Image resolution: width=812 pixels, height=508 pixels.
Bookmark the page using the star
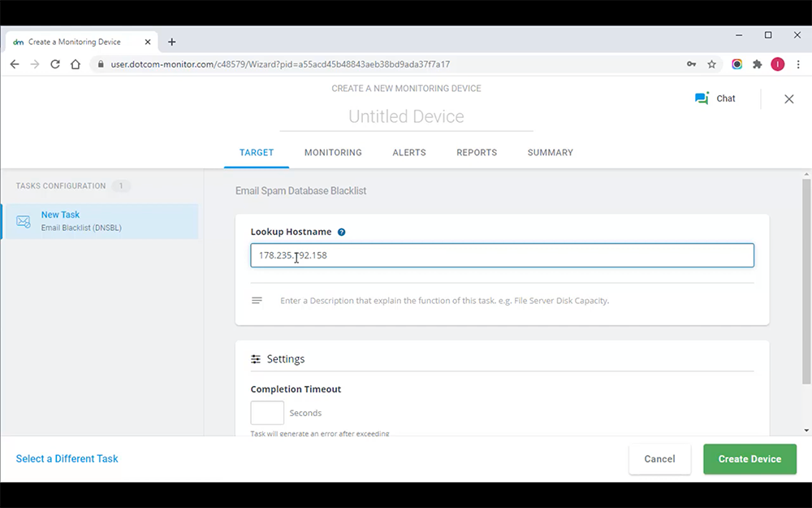(711, 63)
